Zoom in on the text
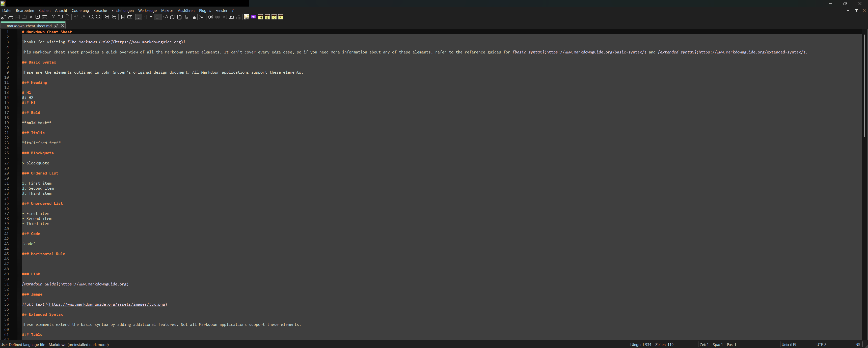 pyautogui.click(x=107, y=17)
